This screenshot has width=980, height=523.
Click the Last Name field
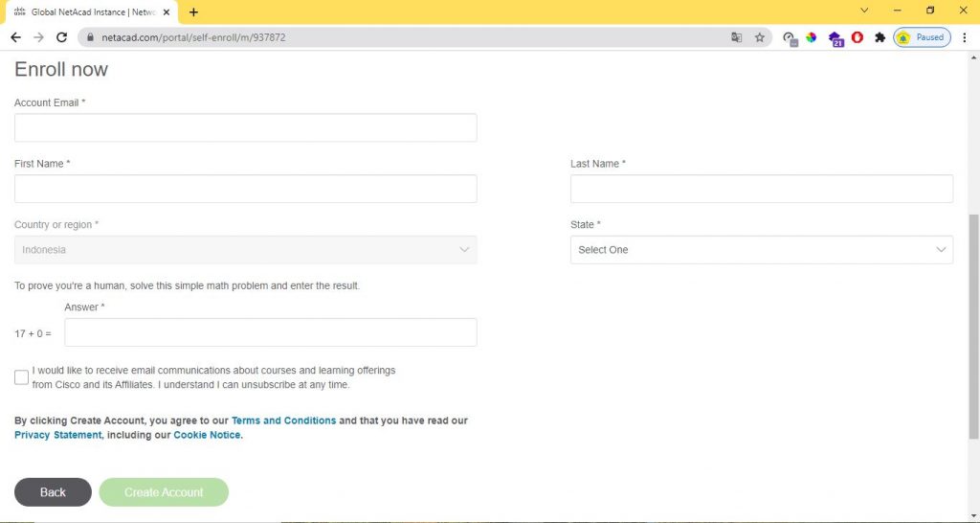762,189
